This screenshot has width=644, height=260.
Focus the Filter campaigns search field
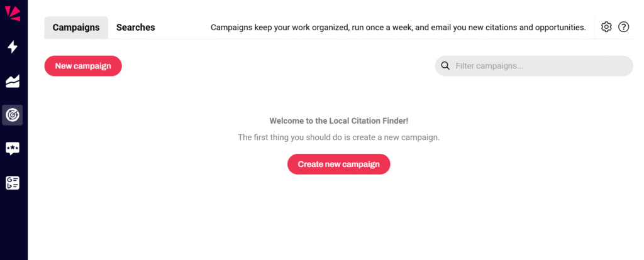541,66
